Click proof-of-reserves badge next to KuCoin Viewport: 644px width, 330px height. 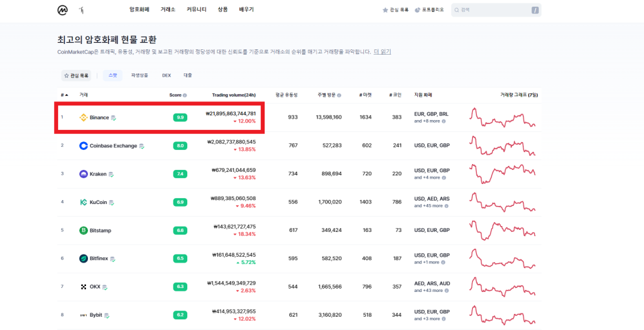pos(111,203)
